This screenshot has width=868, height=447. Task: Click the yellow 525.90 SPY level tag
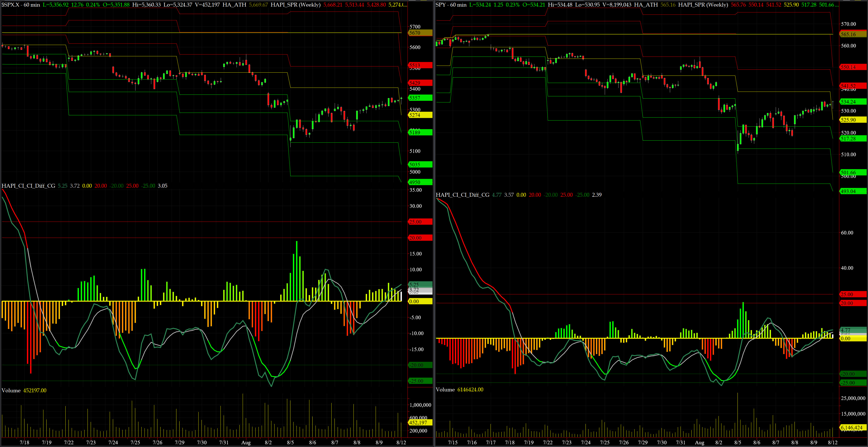(852, 120)
